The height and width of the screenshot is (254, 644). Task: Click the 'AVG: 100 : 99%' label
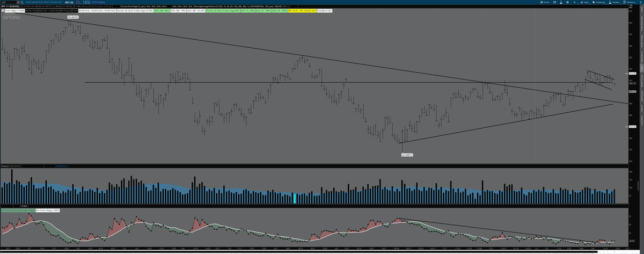(x=162, y=11)
